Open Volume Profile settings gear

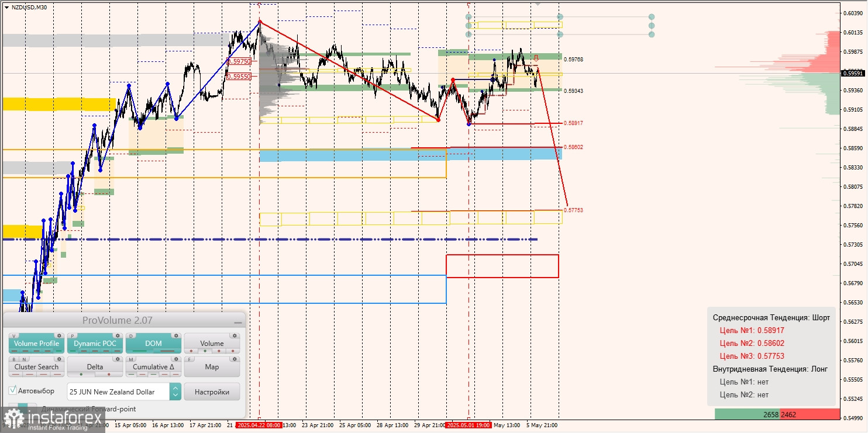point(59,335)
